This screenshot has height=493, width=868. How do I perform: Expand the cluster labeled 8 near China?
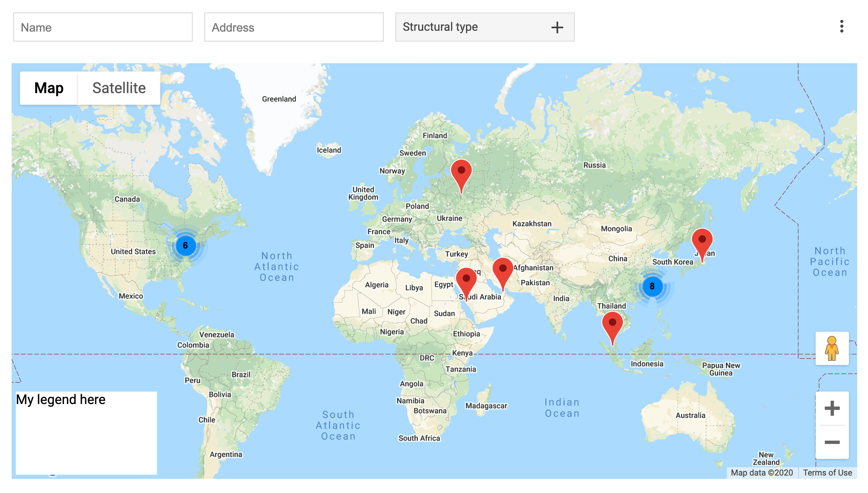coord(652,286)
